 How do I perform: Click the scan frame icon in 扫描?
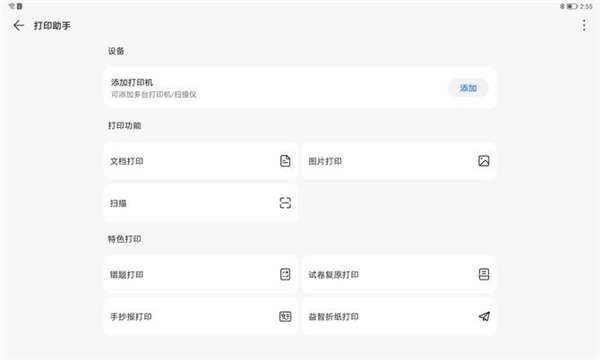[285, 203]
